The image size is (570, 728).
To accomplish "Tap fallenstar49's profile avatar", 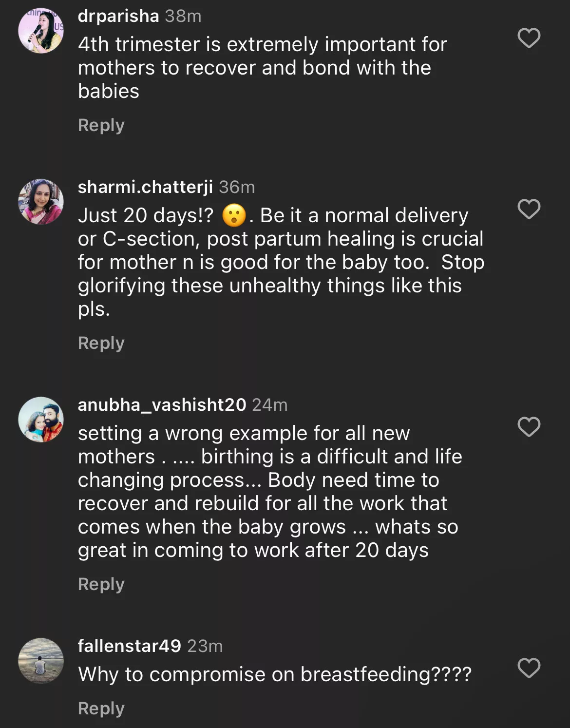I will 41,660.
